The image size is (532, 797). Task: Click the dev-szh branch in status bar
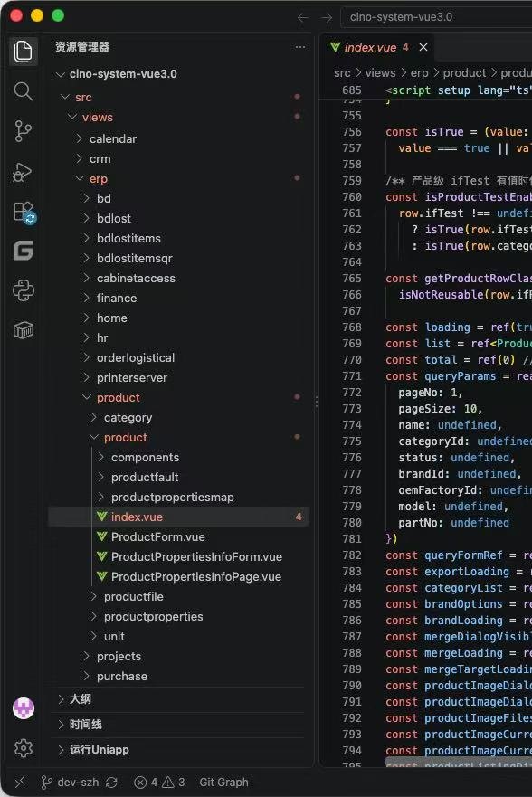71,783
